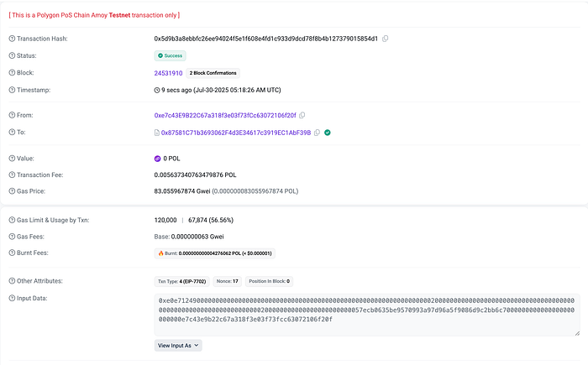Image resolution: width=588 pixels, height=365 pixels.
Task: Click the Nonce: 17 badge
Action: pos(228,281)
